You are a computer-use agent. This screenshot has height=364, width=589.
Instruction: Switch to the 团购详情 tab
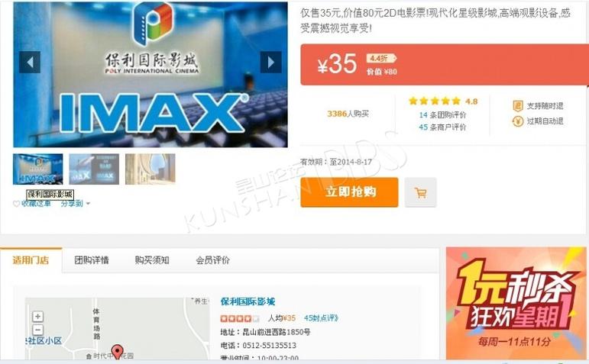point(92,260)
